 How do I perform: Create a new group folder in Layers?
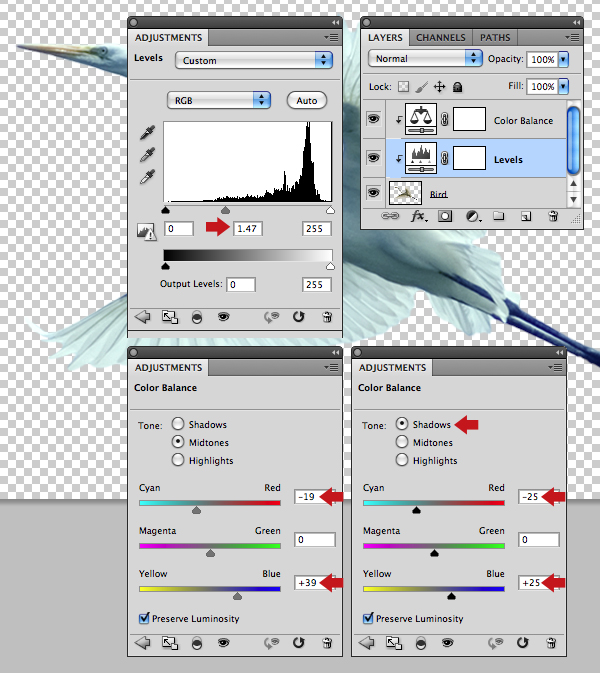point(499,215)
